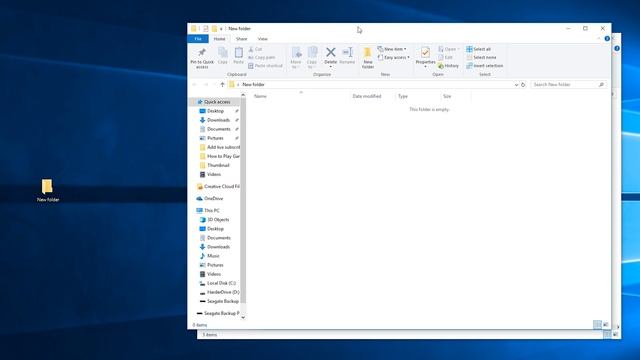Click Paste shortcut in the ribbon
The image size is (640, 360).
click(265, 66)
